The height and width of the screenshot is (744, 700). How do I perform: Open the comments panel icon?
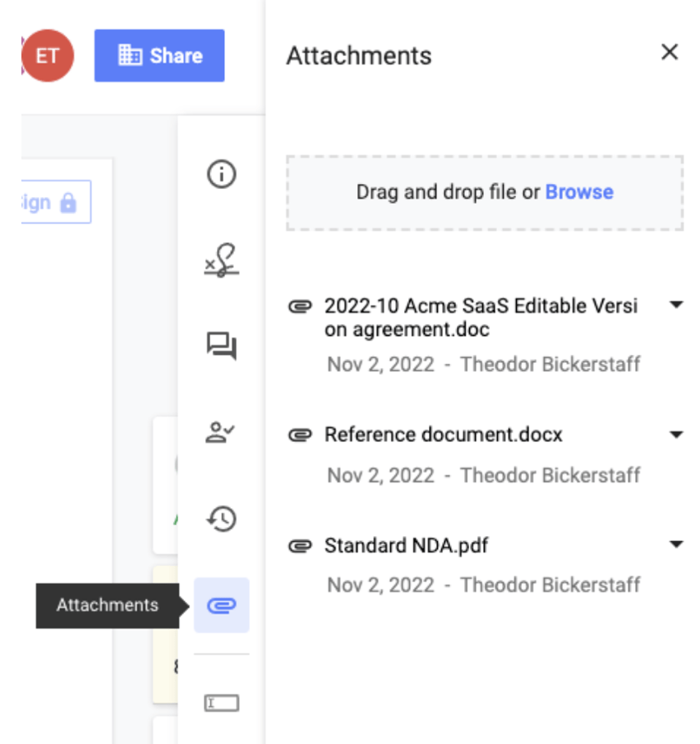[x=222, y=346]
